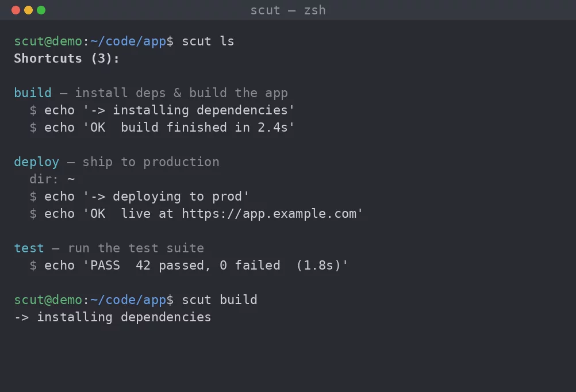Click the 'dir: ~' line under deploy
This screenshot has height=392, width=576.
click(x=52, y=179)
